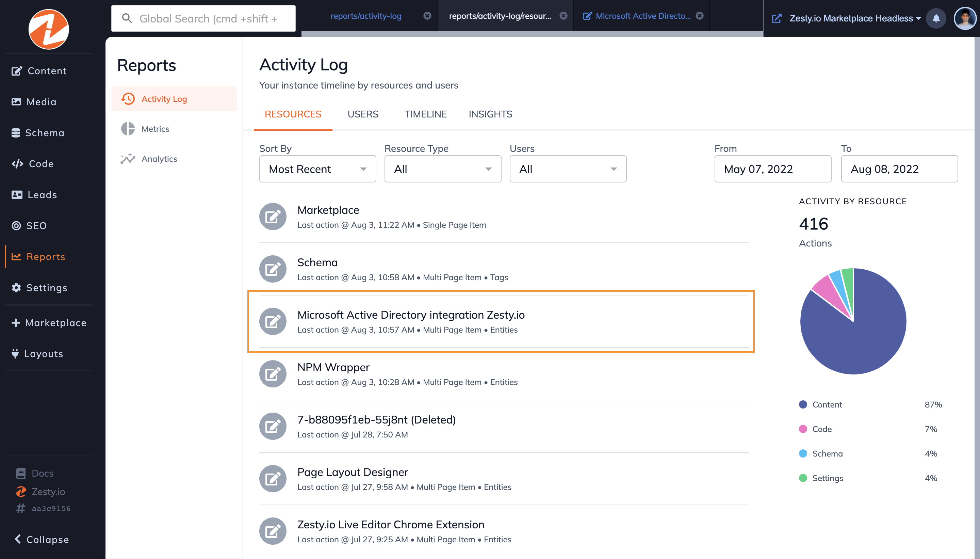Viewport: 980px width, 559px height.
Task: Open the user avatar menu
Action: [x=965, y=18]
